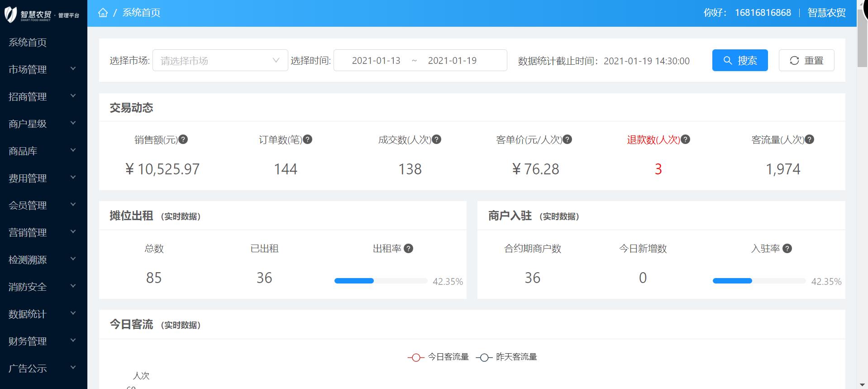Viewport: 868px width, 389px height.
Task: Expand 财务管理 sidebar menu
Action: coord(43,341)
